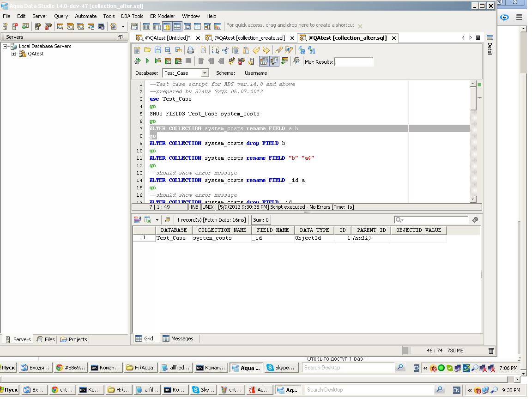Click the Search Desktop field in bottom taskbar

pyautogui.click(x=369, y=389)
